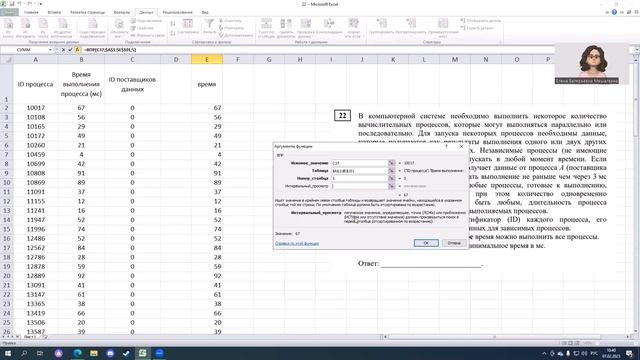Open the Insert ribbon tab

(54, 12)
